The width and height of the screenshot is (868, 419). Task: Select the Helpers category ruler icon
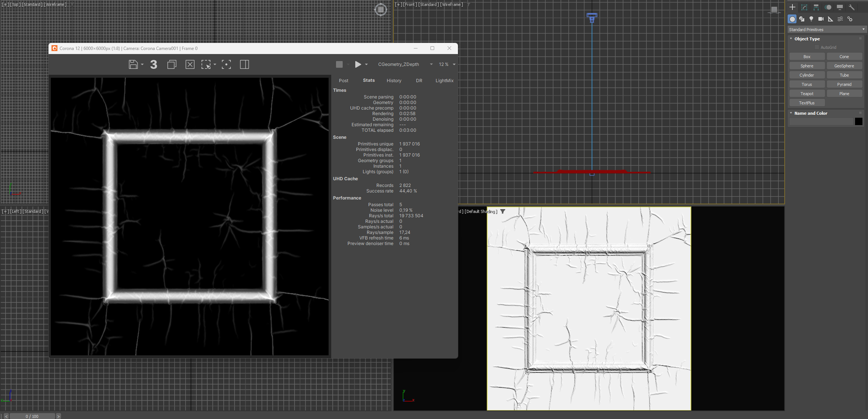(x=830, y=19)
